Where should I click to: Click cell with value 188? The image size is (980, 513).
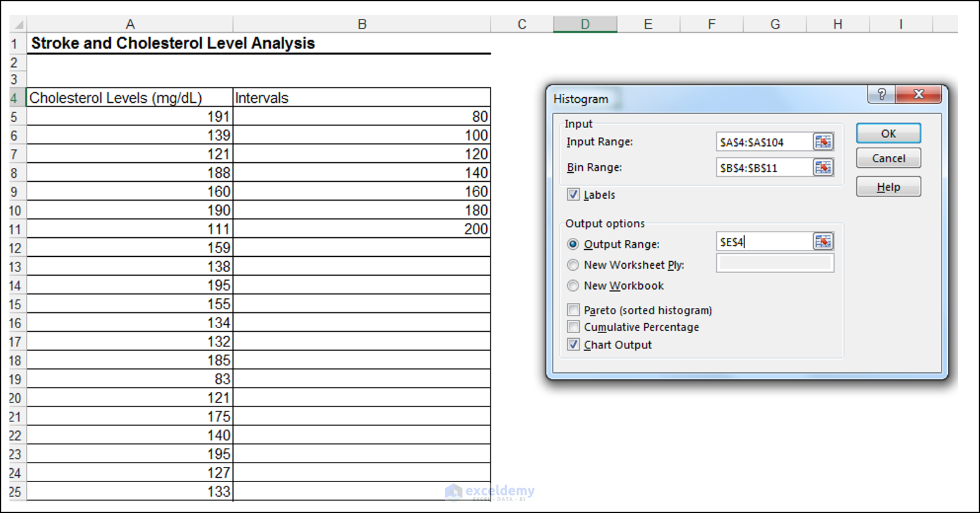[130, 173]
